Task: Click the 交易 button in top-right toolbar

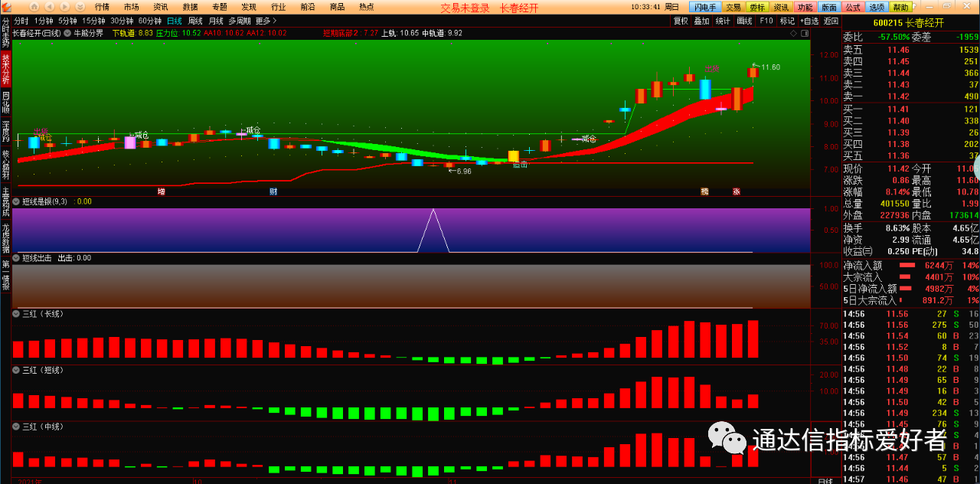Action: point(733,7)
